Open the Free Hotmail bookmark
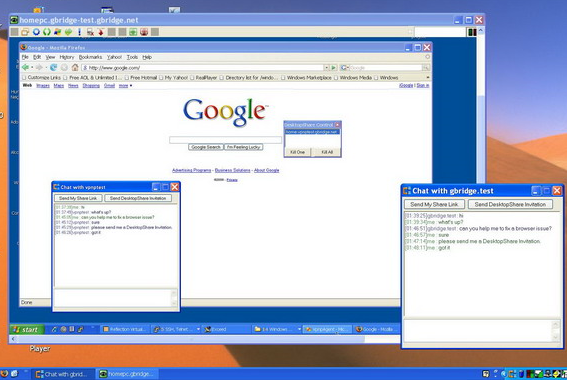Screen dimensions: 567x380 [141, 77]
